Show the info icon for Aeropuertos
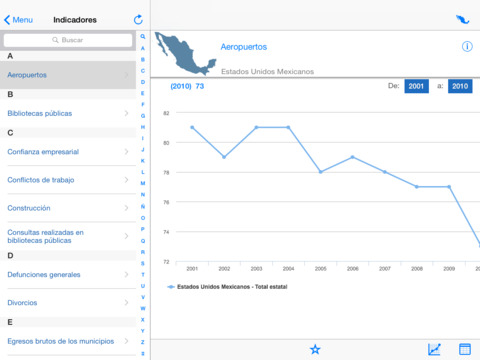Viewport: 480px width, 360px height. (467, 46)
